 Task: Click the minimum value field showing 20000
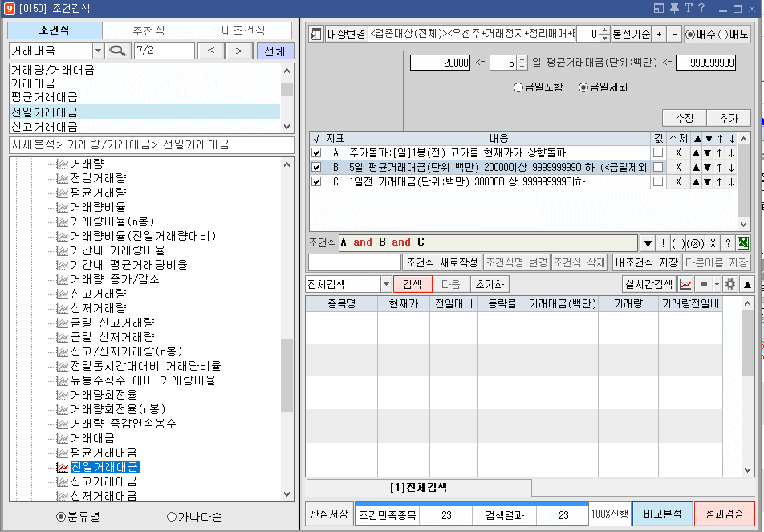pos(441,63)
